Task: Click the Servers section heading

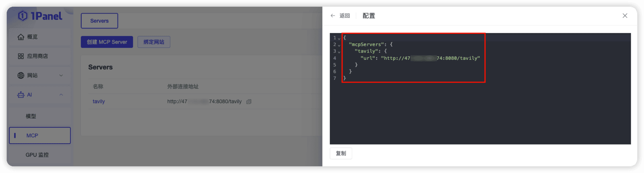Action: coord(100,67)
